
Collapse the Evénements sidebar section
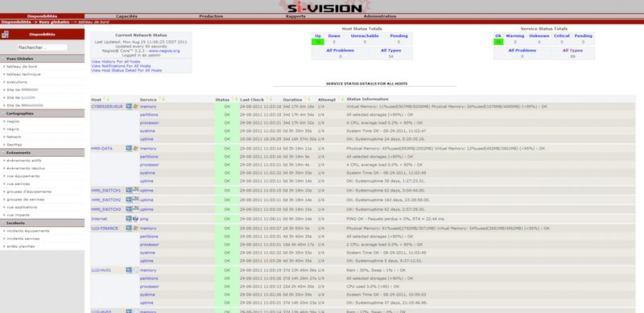pyautogui.click(x=43, y=153)
